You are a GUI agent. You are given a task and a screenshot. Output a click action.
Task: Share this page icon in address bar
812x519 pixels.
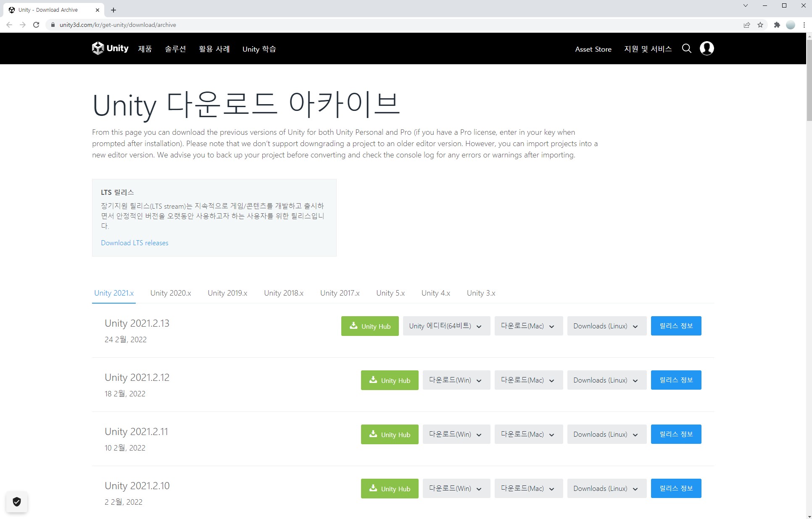pyautogui.click(x=747, y=25)
